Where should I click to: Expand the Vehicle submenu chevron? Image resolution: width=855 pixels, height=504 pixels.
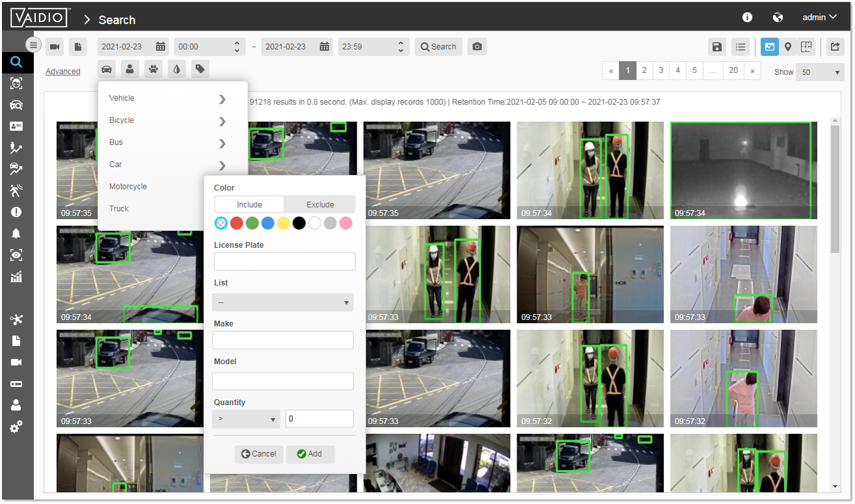tap(223, 99)
